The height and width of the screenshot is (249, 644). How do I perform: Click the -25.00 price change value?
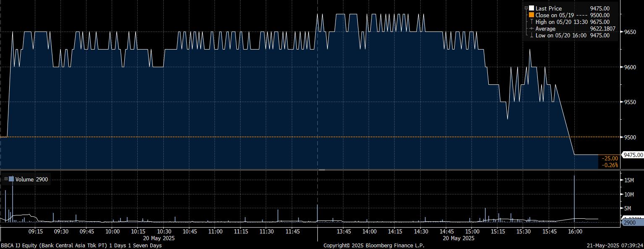610,158
